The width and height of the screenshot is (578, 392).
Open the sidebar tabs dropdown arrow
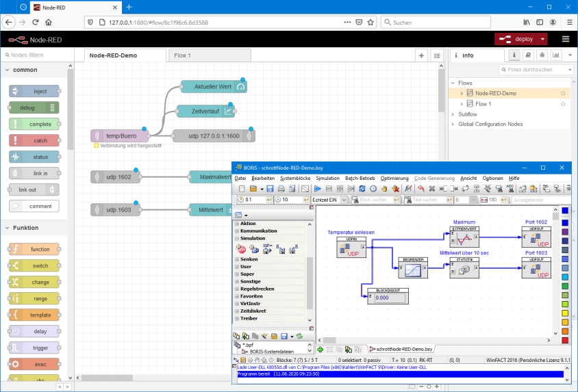[x=570, y=55]
